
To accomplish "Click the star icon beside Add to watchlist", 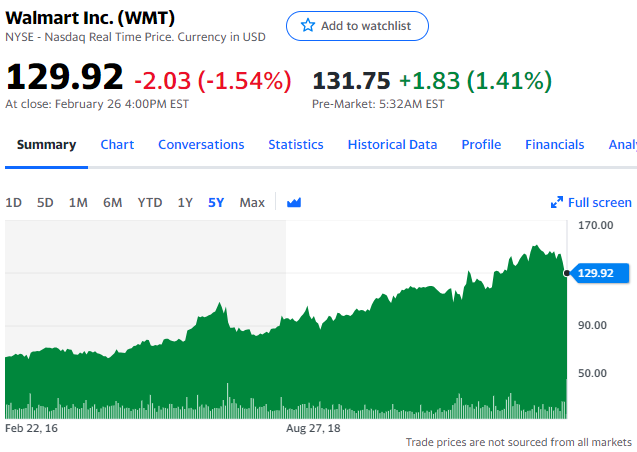I will [x=308, y=26].
